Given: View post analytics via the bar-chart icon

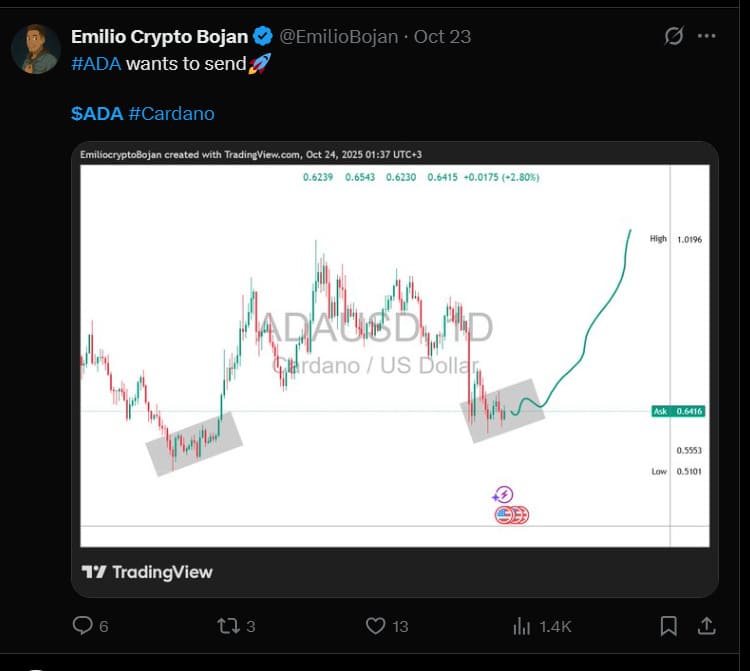Looking at the screenshot, I should tap(522, 626).
